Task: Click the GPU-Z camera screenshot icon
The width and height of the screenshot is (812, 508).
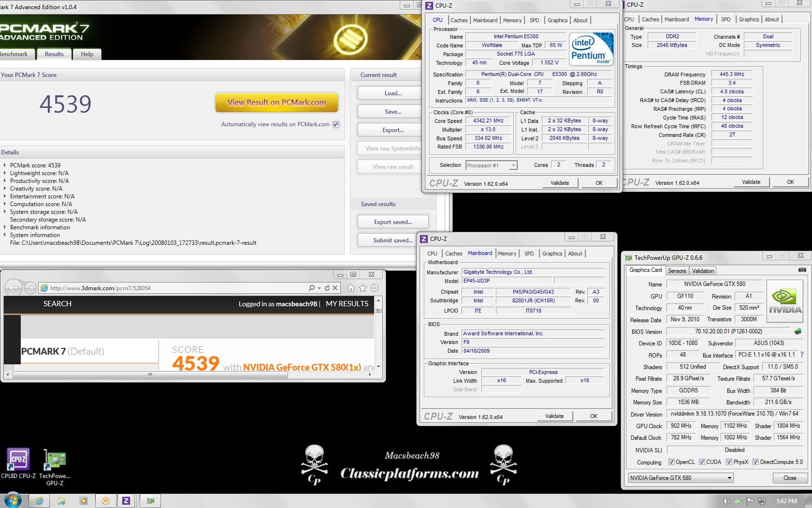Action: coord(802,270)
